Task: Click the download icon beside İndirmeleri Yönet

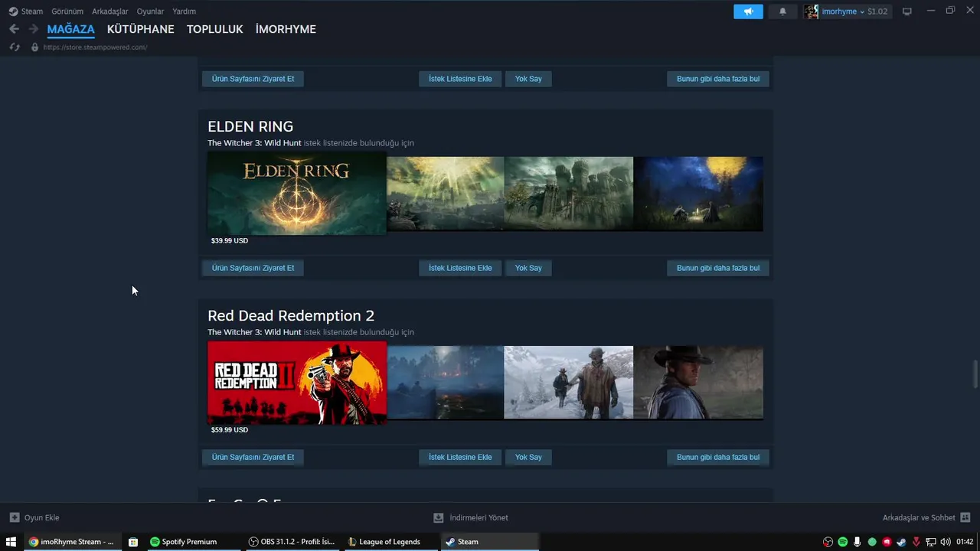Action: pyautogui.click(x=438, y=517)
